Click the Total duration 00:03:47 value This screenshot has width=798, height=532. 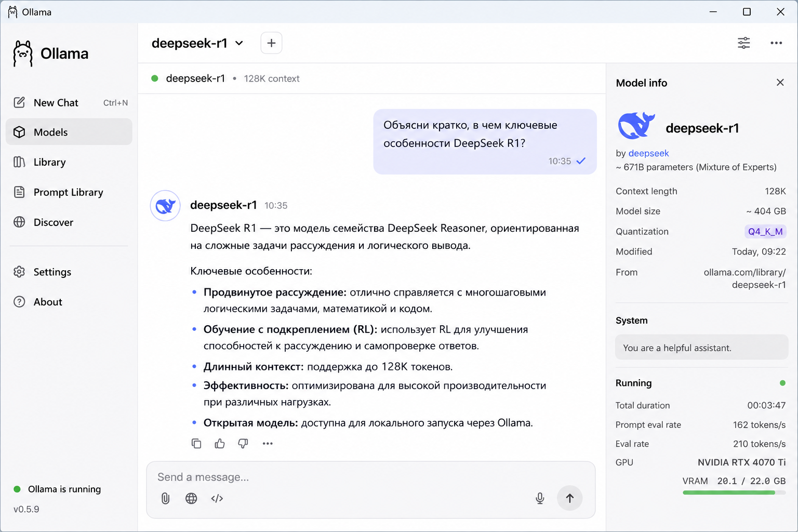[x=766, y=405]
